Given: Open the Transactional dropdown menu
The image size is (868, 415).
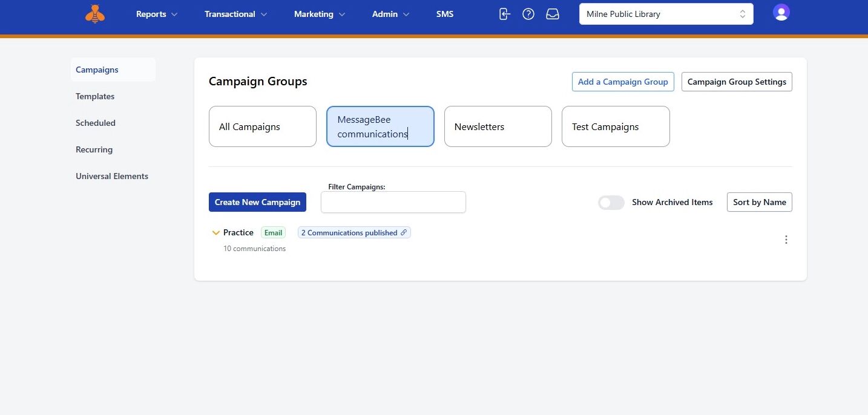Looking at the screenshot, I should 235,14.
